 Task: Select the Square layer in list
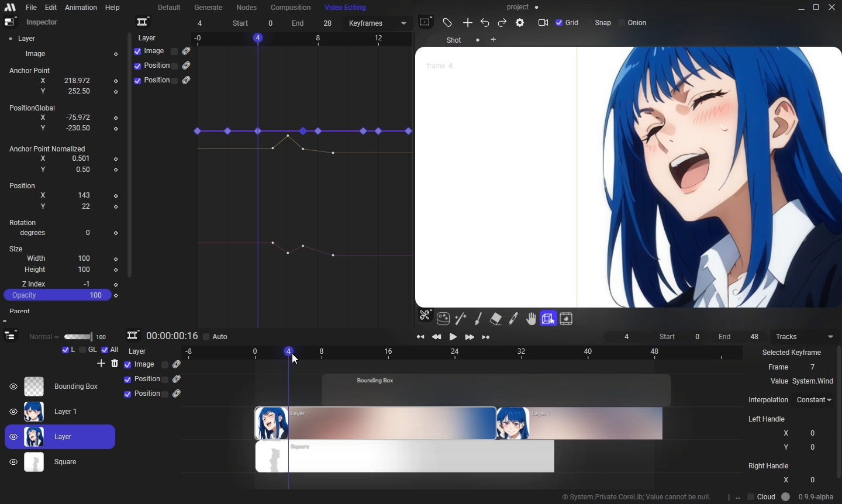(65, 463)
